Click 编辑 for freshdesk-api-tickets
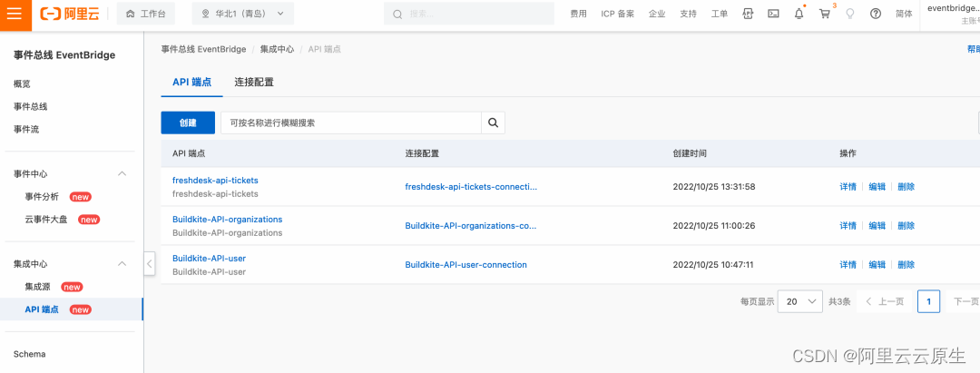The width and height of the screenshot is (980, 373). pyautogui.click(x=877, y=186)
